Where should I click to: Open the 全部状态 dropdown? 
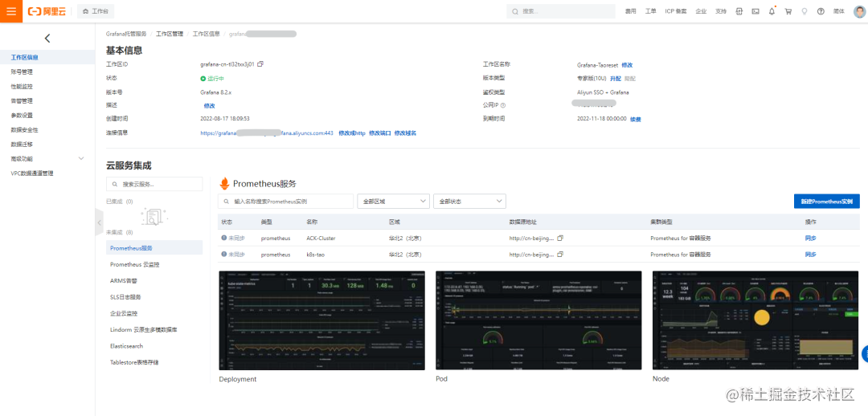coord(469,202)
